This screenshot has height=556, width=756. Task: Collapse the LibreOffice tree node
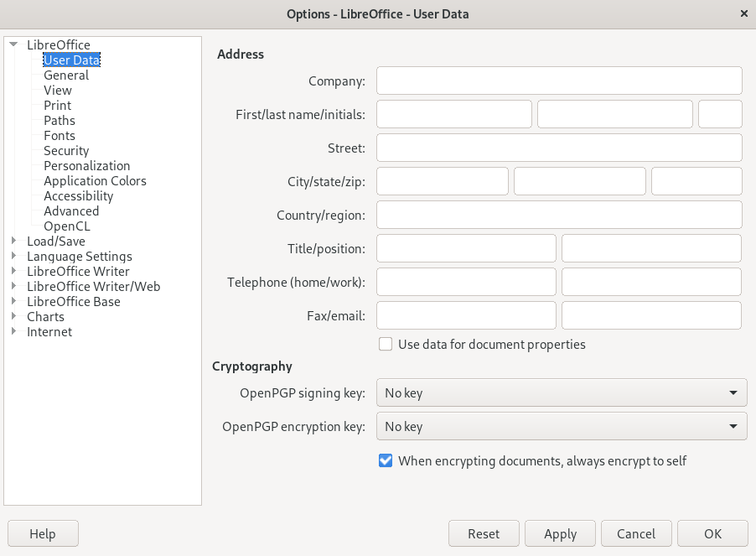pyautogui.click(x=13, y=44)
